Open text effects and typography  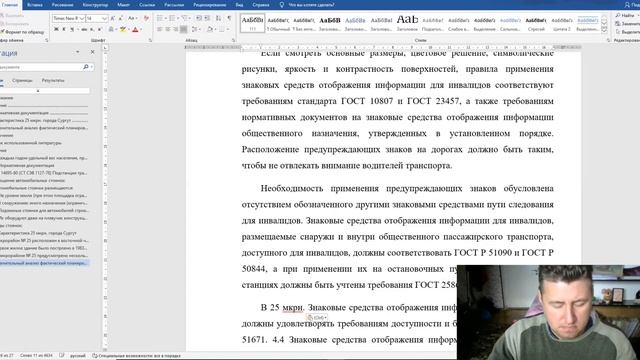click(111, 29)
